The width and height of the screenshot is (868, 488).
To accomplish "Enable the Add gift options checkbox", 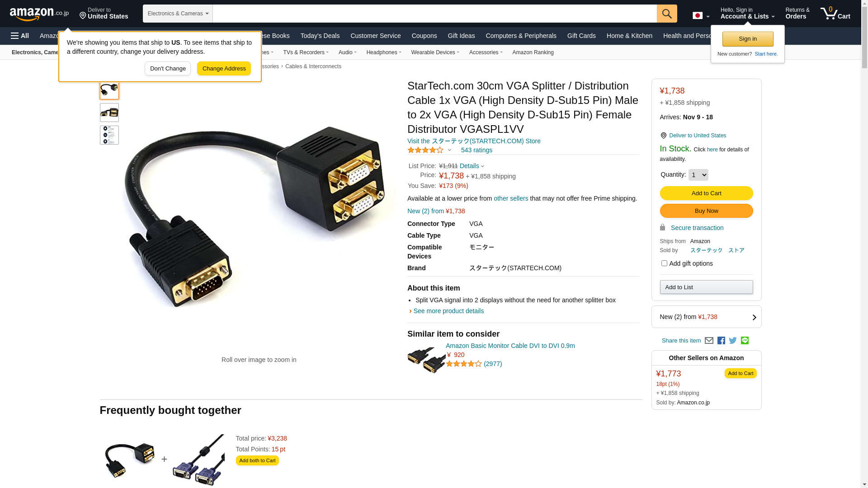I will [x=664, y=263].
